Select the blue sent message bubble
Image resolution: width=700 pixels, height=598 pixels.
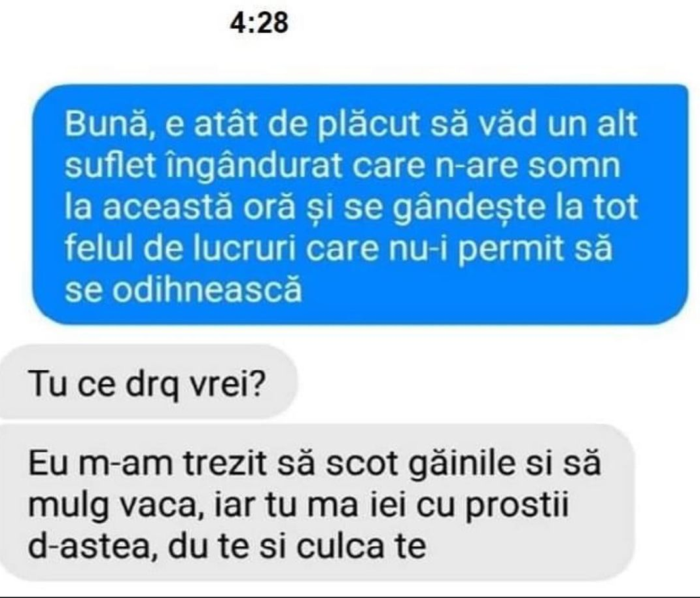(360, 204)
